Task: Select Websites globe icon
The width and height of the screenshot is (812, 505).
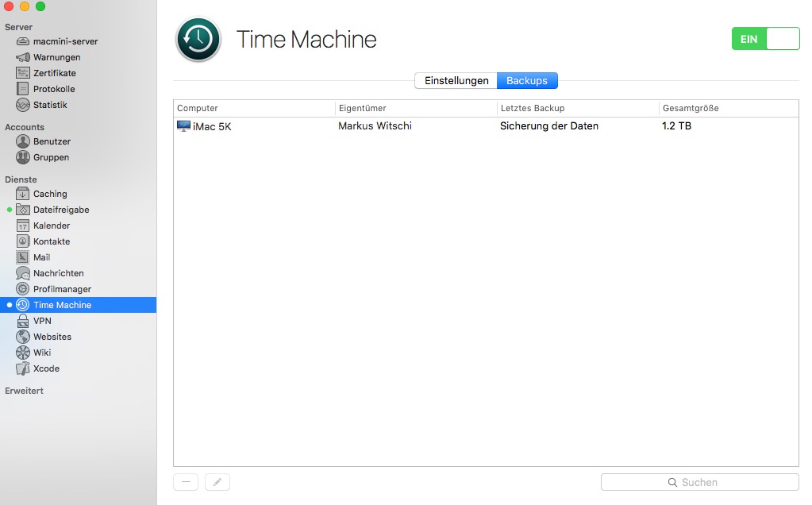Action: 23,337
